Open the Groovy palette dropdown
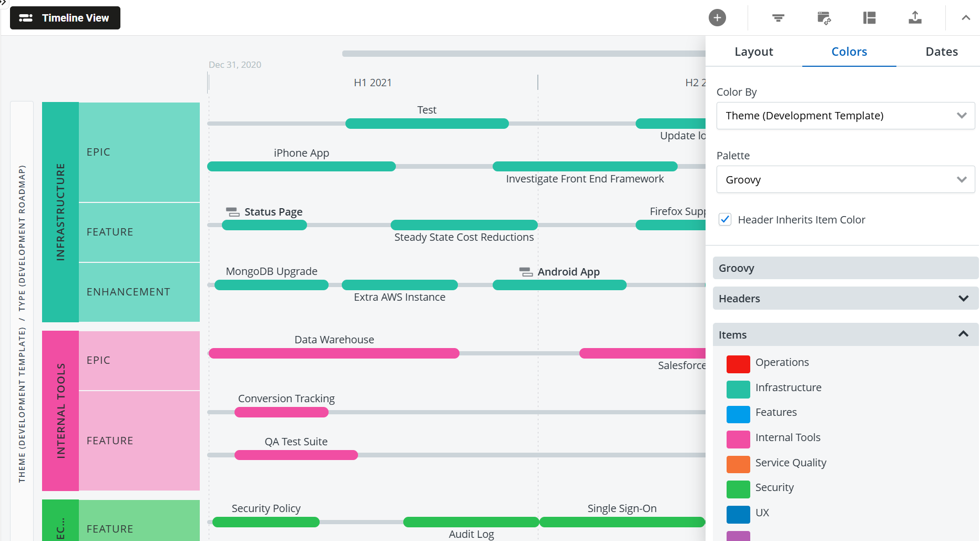This screenshot has height=541, width=980. (845, 180)
